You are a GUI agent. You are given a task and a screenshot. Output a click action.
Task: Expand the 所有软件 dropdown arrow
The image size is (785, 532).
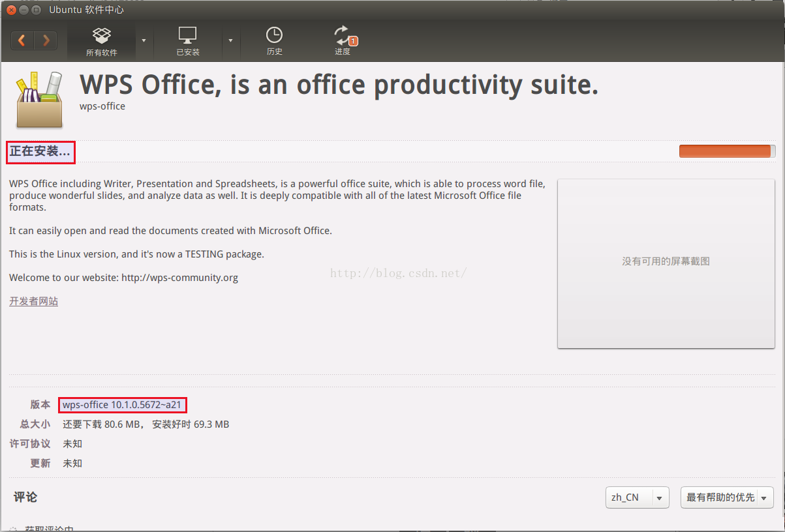coord(144,40)
